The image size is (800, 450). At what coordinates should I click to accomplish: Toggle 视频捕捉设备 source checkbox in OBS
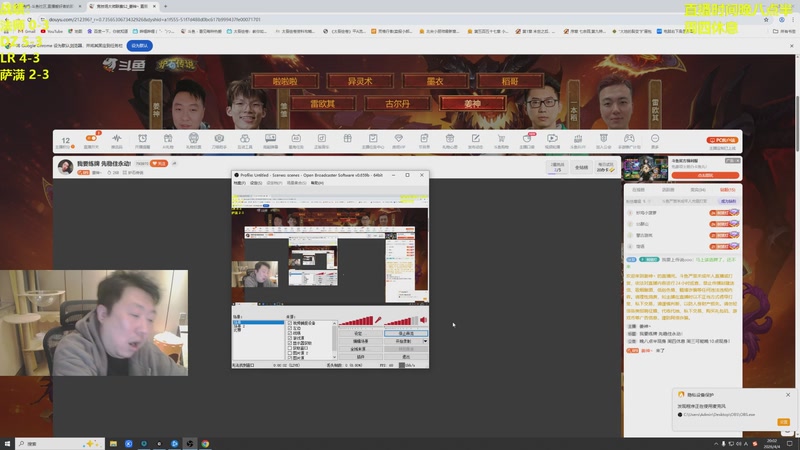(x=290, y=323)
